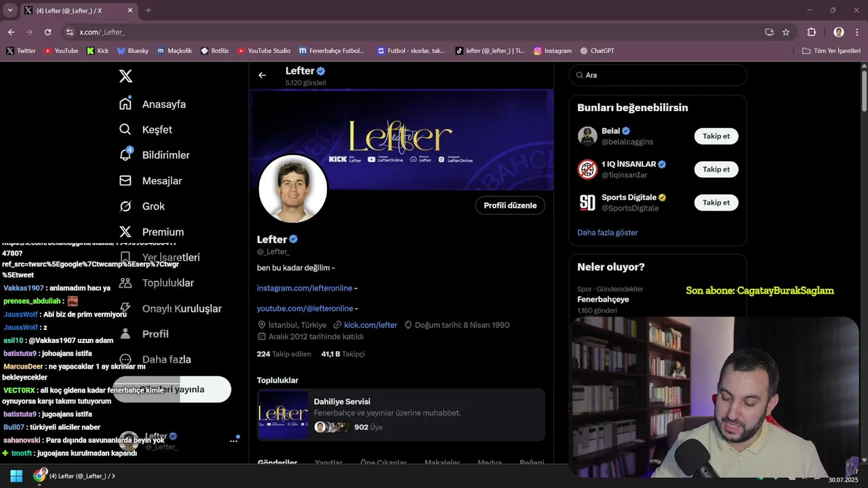Open Chrome profile avatar icon
The height and width of the screenshot is (488, 868).
(x=839, y=32)
